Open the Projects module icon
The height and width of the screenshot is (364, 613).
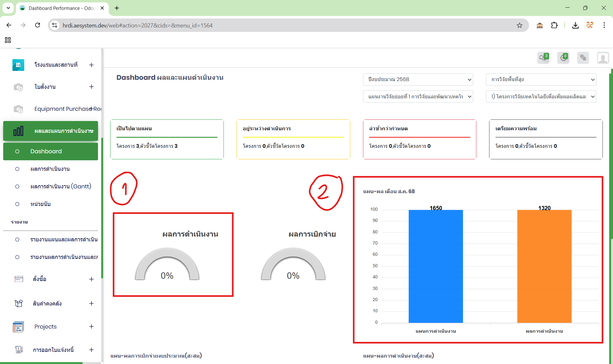(18, 327)
